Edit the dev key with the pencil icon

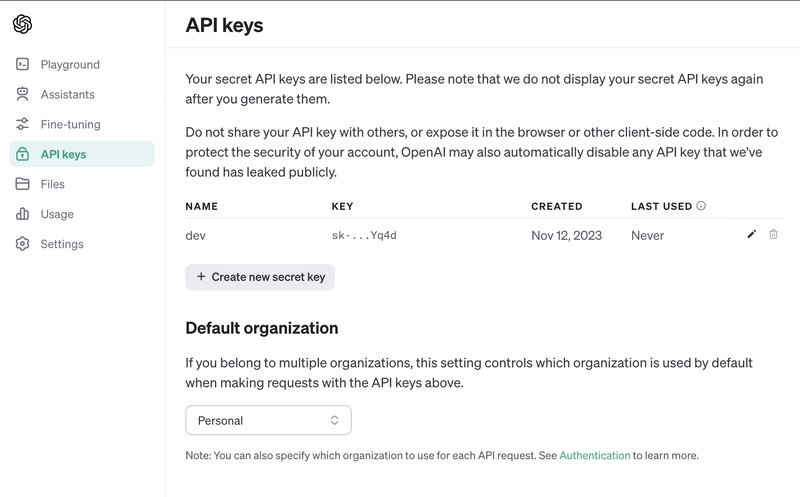coord(752,234)
